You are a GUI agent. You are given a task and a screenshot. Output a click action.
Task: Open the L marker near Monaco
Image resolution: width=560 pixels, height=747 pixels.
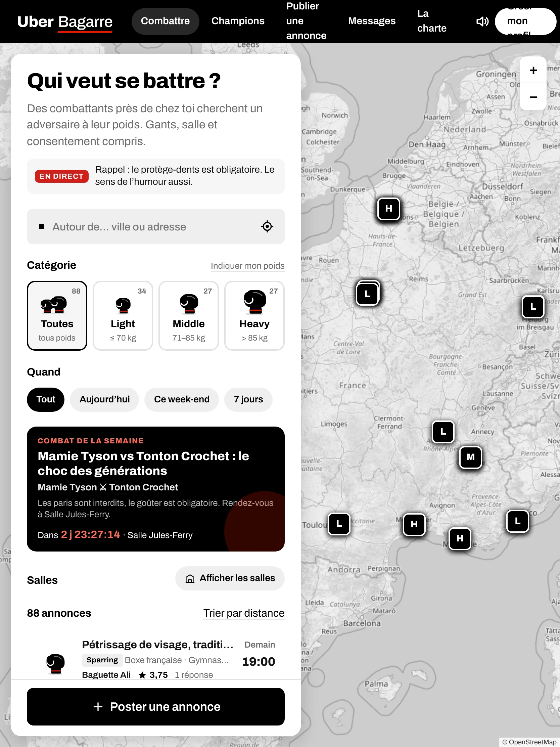click(x=517, y=521)
